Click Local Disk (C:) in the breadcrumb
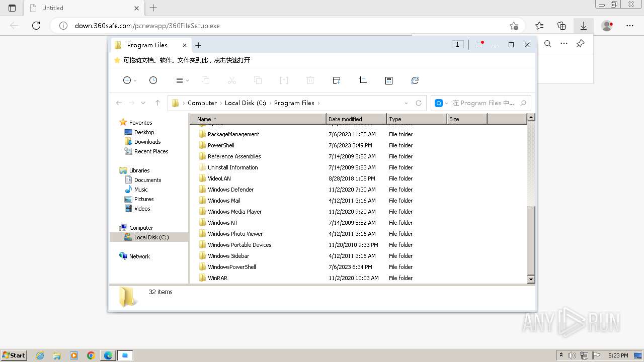Screen dimensions: 644x362 point(246,103)
